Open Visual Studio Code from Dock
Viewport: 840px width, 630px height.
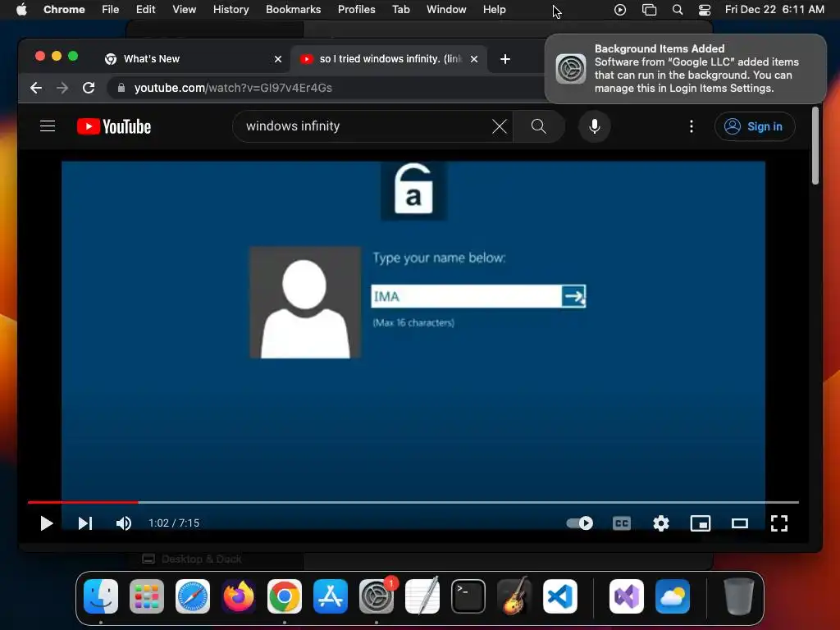[559, 596]
